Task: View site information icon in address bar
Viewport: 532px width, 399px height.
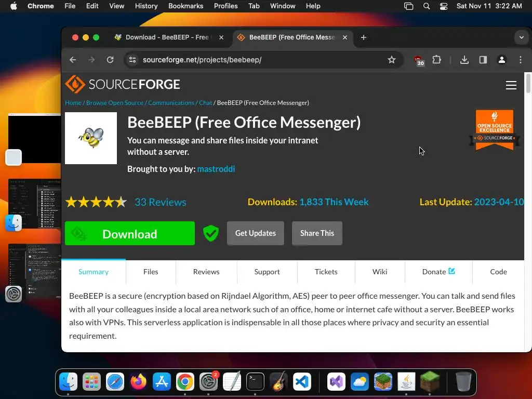Action: click(132, 60)
